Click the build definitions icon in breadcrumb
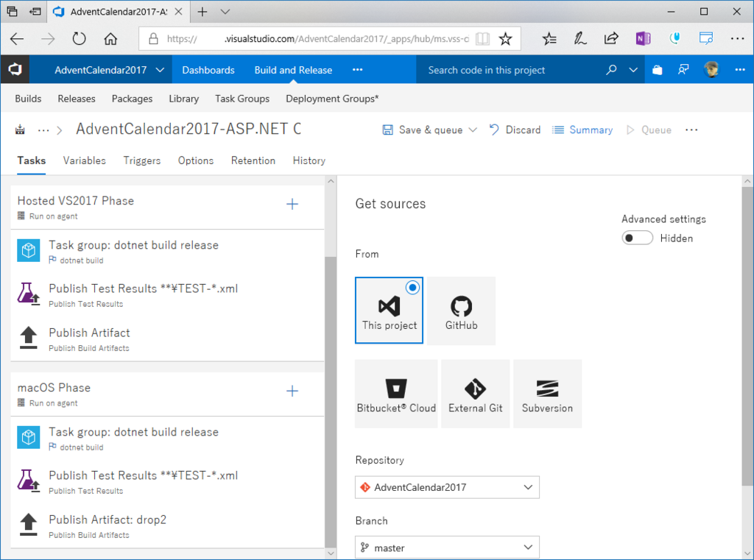754x560 pixels. coord(20,130)
